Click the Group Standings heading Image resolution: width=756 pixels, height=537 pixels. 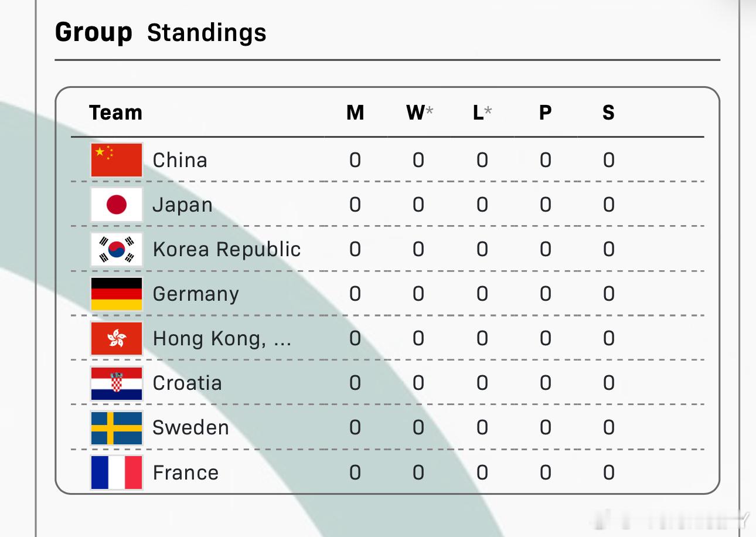[x=161, y=32]
